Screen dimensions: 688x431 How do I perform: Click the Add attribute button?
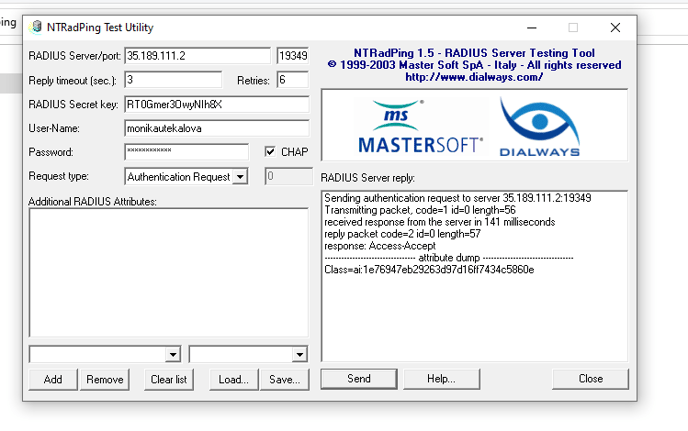pyautogui.click(x=52, y=379)
